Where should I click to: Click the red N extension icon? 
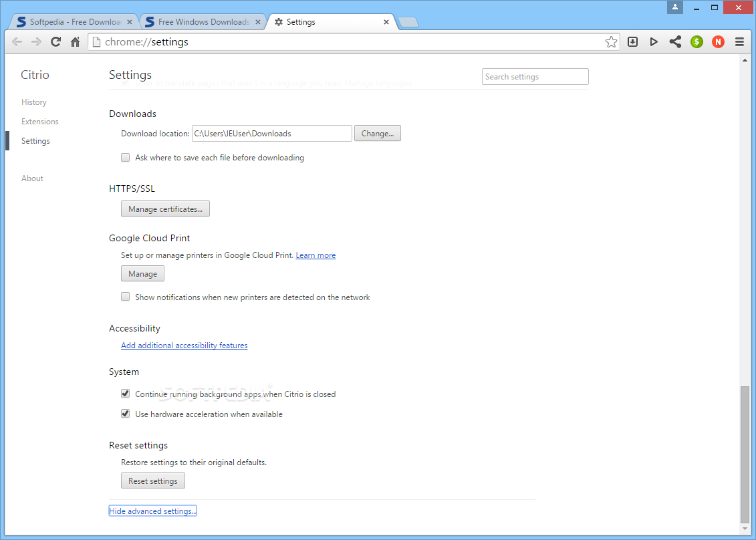(718, 42)
